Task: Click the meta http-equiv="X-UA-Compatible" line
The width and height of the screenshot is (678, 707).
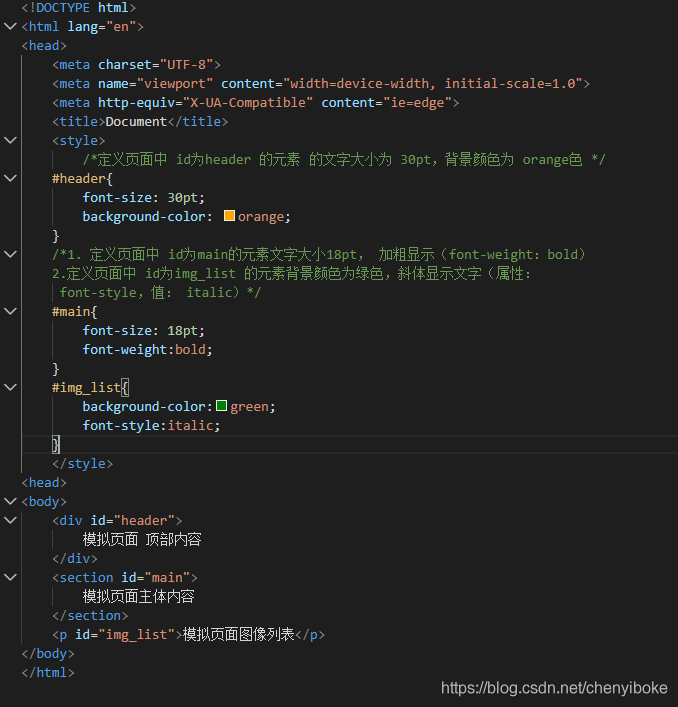Action: 256,103
